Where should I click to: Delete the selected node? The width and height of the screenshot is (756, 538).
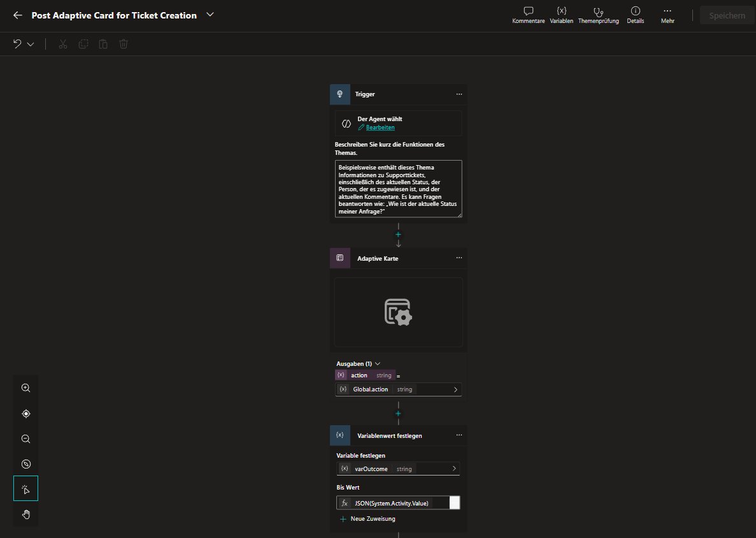click(124, 45)
